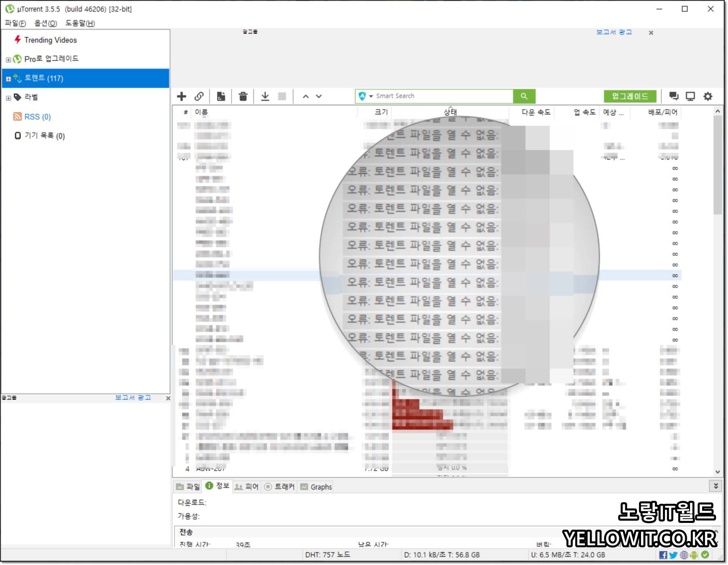
Task: Click torrent list scrollbar up arrow
Action: pos(718,111)
